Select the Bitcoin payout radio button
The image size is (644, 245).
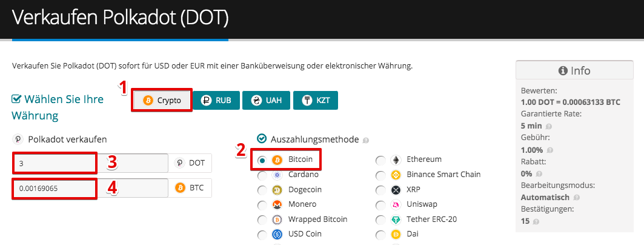pos(262,160)
